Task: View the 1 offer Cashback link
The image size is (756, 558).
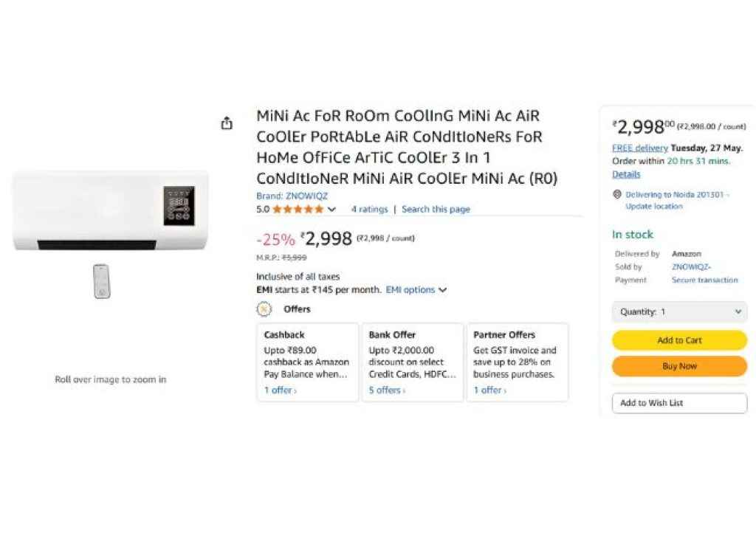Action: [x=281, y=390]
